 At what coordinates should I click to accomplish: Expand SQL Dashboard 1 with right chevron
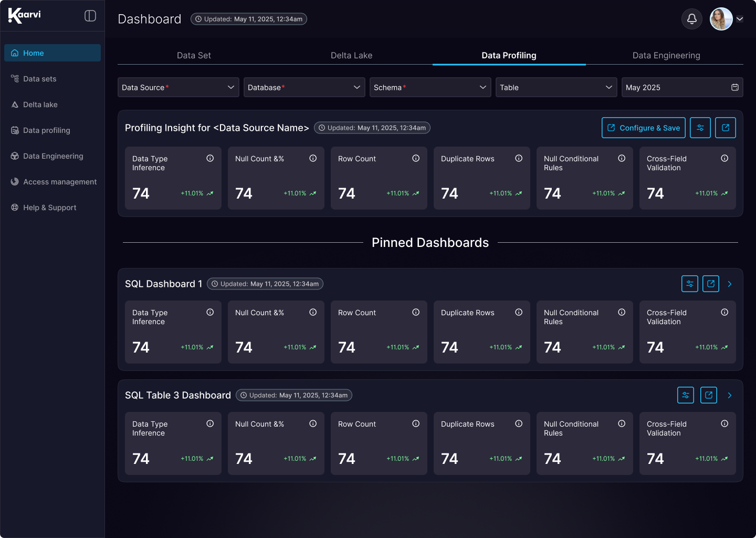click(x=730, y=284)
